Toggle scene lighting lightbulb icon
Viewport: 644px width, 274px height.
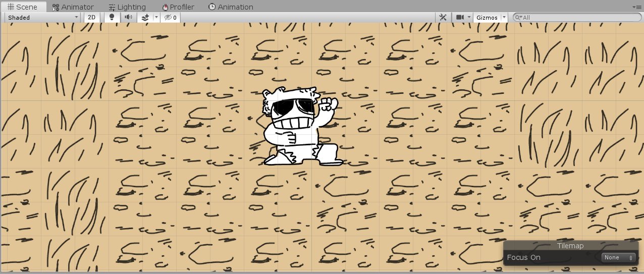(112, 17)
